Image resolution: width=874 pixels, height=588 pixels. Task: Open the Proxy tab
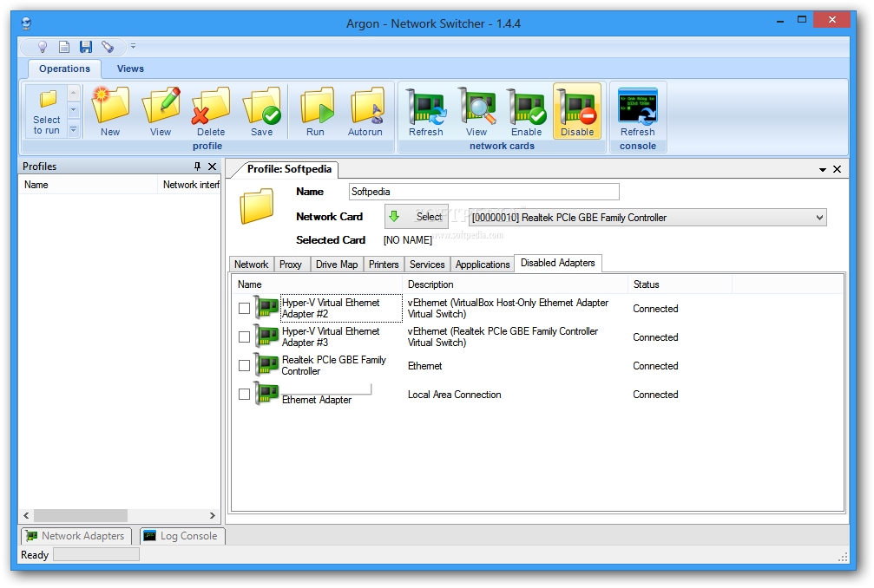pyautogui.click(x=291, y=265)
